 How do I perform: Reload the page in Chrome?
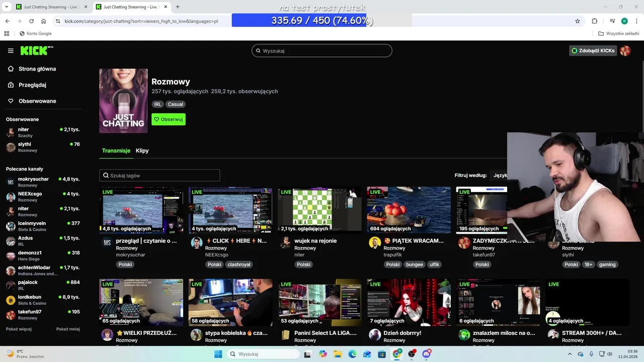click(x=31, y=21)
